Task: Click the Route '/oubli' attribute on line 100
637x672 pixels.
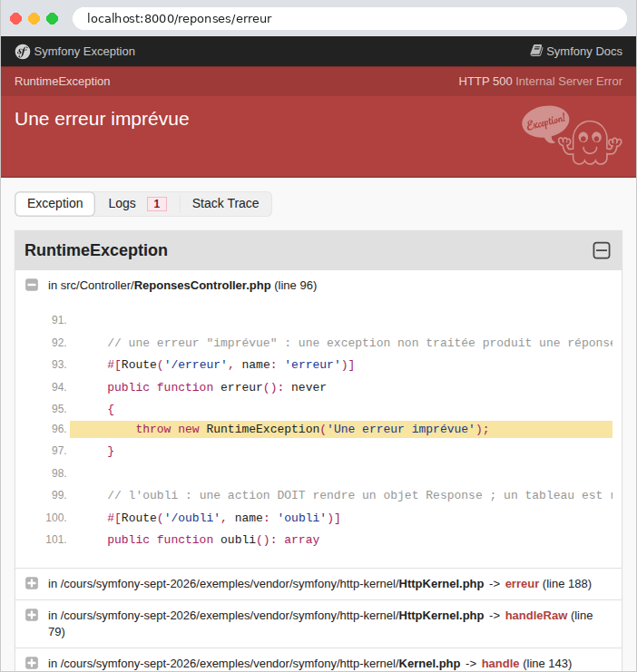Action: click(x=223, y=518)
